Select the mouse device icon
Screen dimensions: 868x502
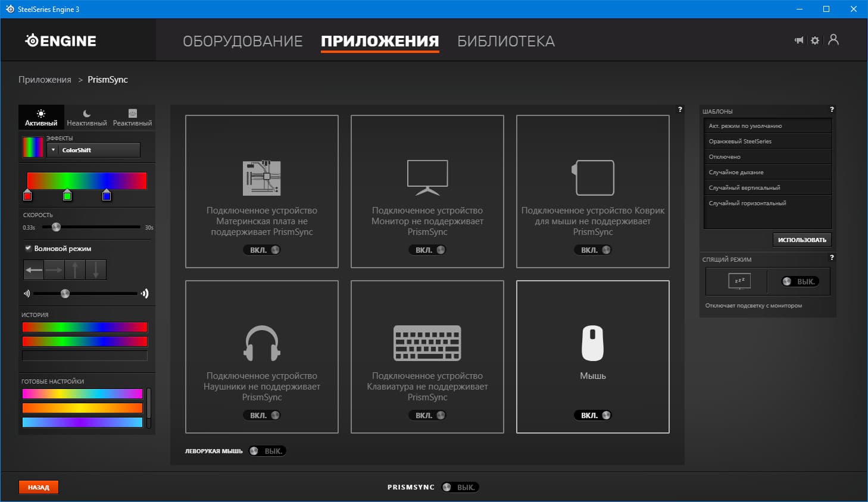pos(593,343)
